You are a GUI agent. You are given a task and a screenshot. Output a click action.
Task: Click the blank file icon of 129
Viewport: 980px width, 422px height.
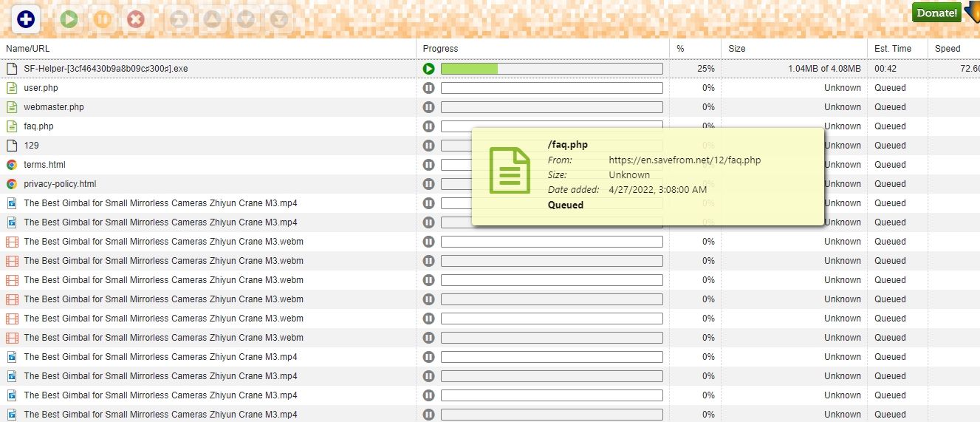coord(12,146)
